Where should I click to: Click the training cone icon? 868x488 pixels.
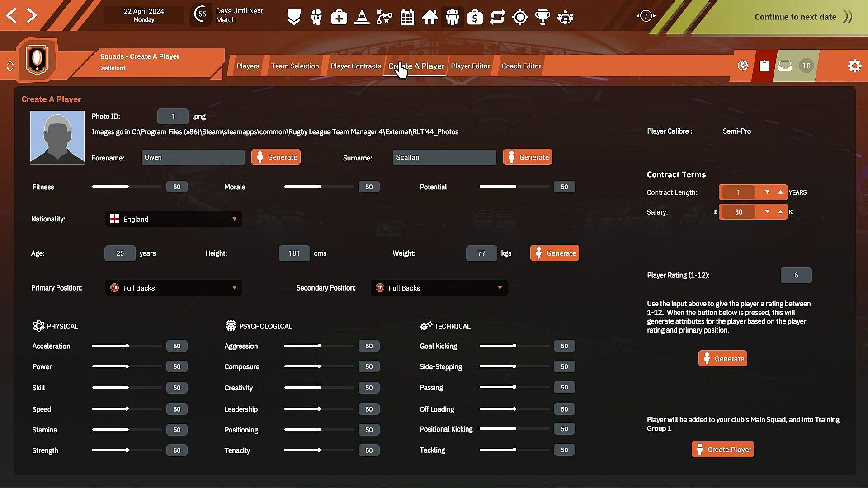(x=362, y=17)
